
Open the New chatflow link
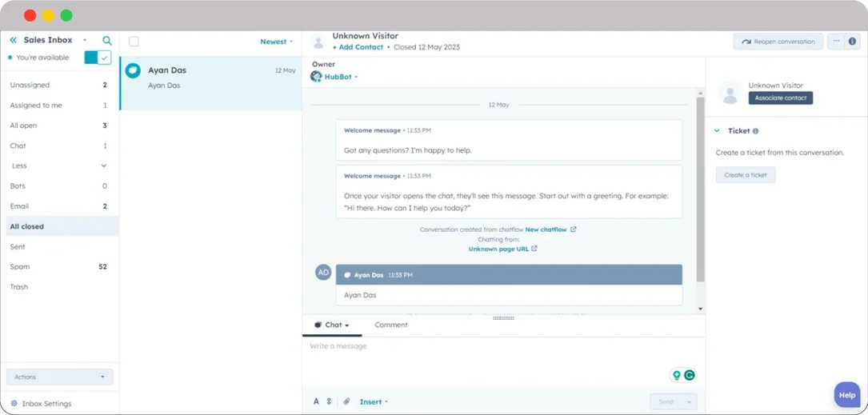(546, 229)
